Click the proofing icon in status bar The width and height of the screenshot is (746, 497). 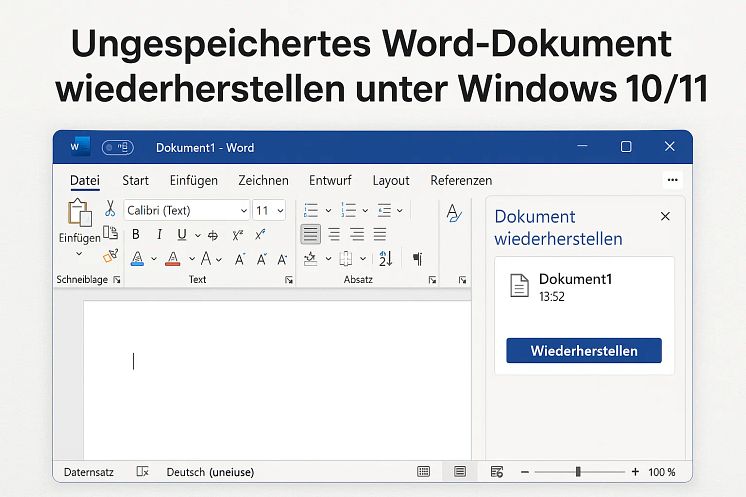(142, 472)
